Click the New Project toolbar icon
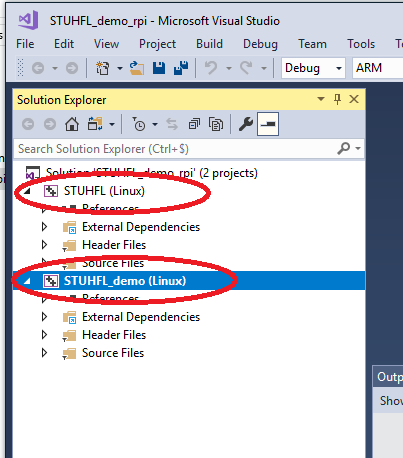The height and width of the screenshot is (458, 403). point(102,68)
